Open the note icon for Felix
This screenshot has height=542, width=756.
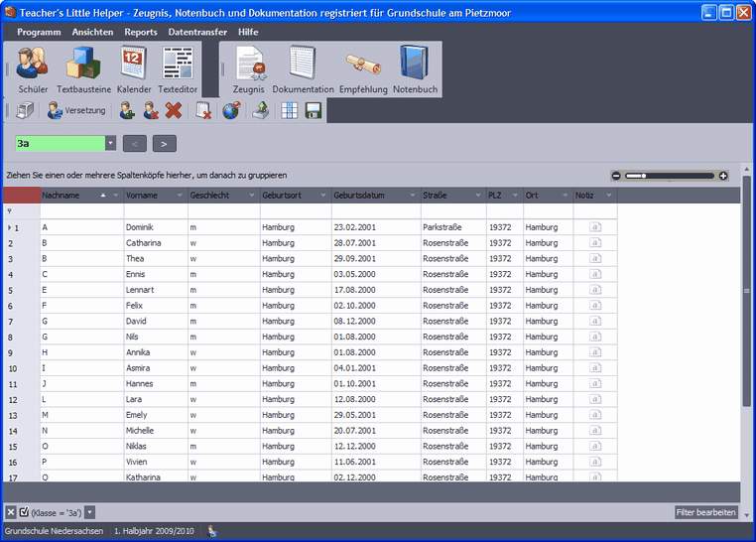595,305
